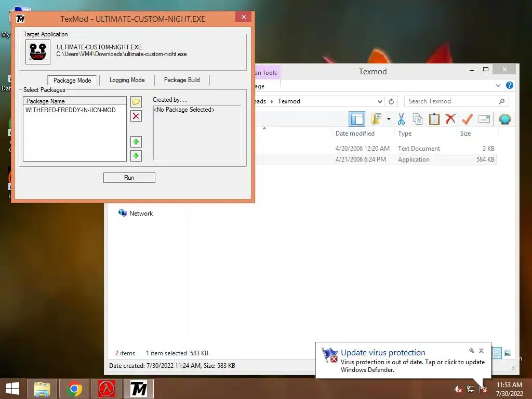Click the TexMod taskbar button
532x399 pixels.
(139, 389)
